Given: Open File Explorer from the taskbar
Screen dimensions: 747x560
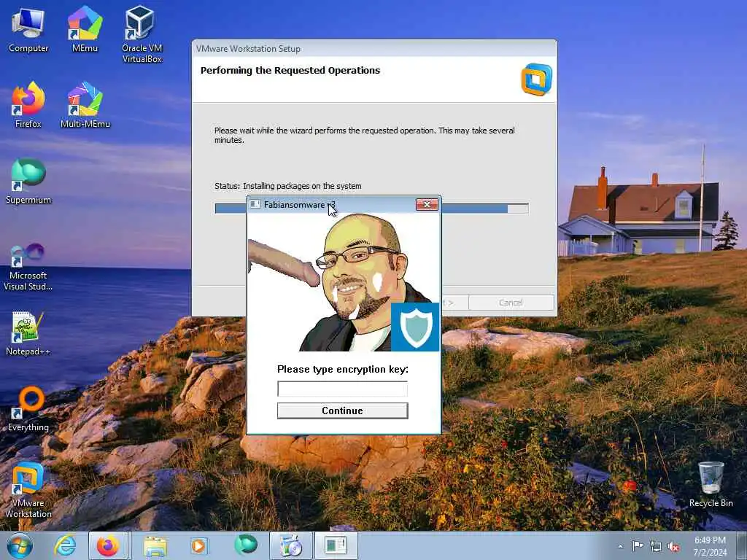Looking at the screenshot, I should [x=155, y=545].
